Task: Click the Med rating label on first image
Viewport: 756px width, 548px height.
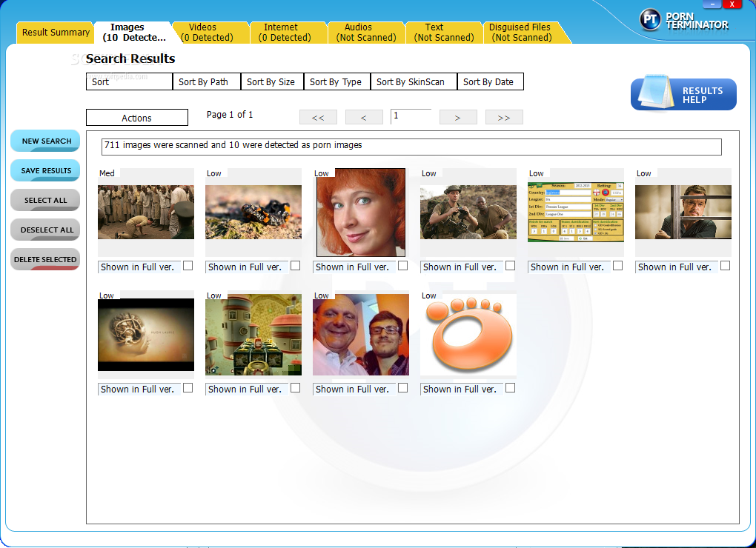Action: point(107,173)
